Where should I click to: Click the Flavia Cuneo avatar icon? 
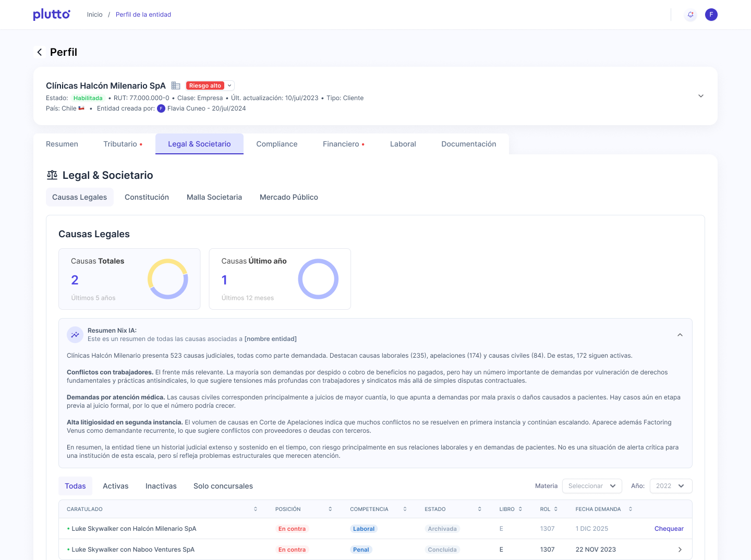161,108
